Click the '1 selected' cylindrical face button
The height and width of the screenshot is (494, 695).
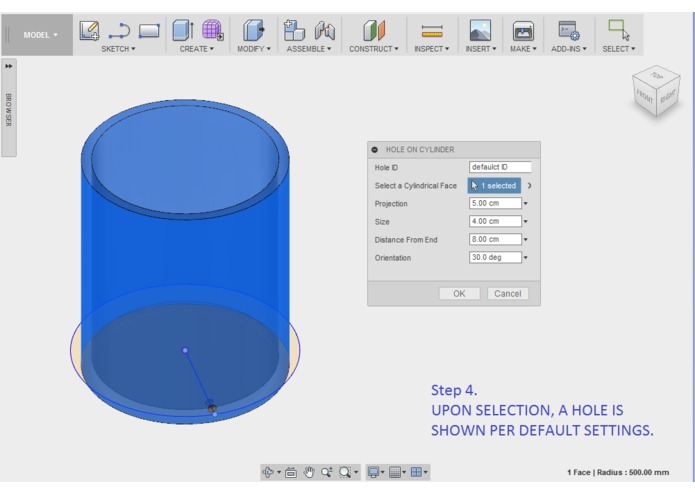494,186
